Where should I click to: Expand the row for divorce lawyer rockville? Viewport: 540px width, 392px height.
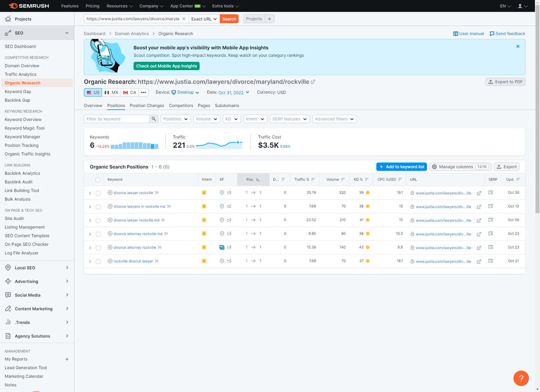pyautogui.click(x=90, y=193)
